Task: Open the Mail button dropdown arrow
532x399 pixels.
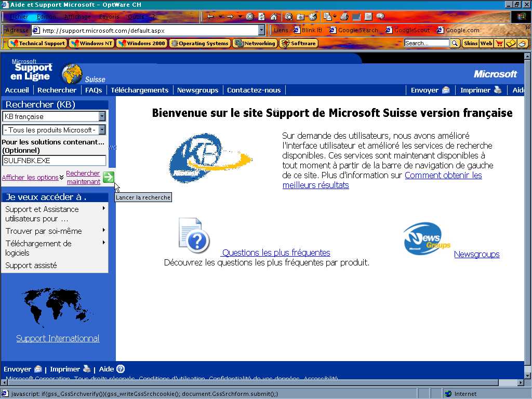Action: coord(335,17)
